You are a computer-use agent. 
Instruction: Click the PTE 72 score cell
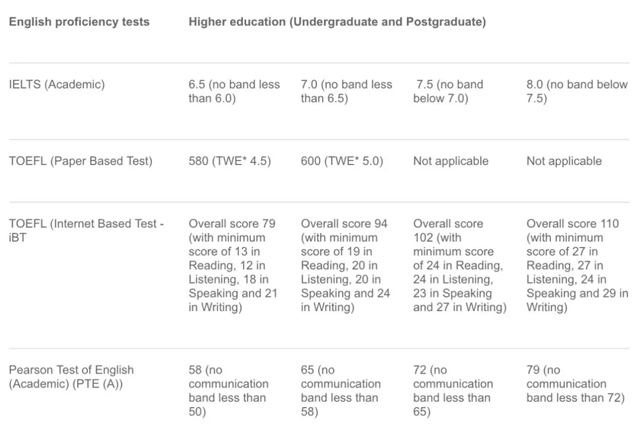(453, 391)
